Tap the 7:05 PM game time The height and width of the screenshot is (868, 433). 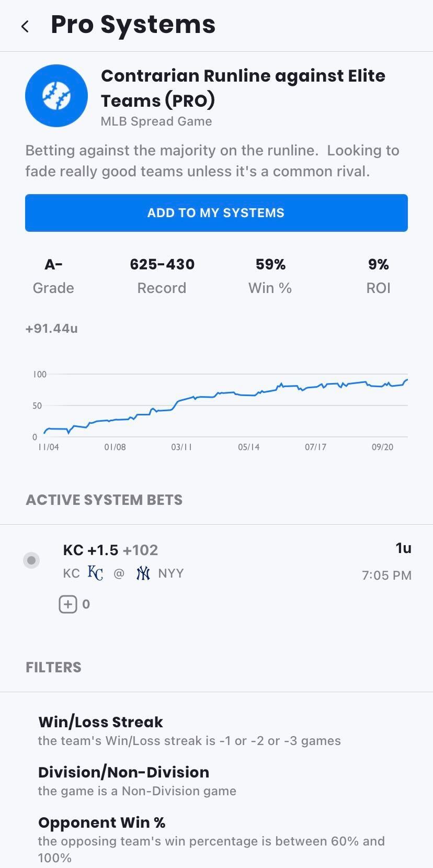click(386, 576)
